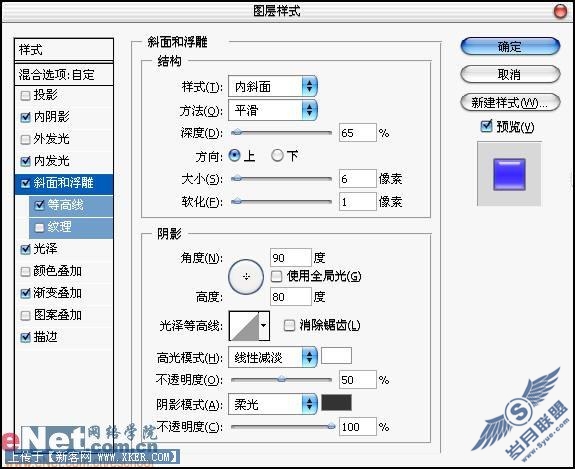Image resolution: width=575 pixels, height=469 pixels.
Task: Close the 图层样式 dialog with red button
Action: (560, 11)
